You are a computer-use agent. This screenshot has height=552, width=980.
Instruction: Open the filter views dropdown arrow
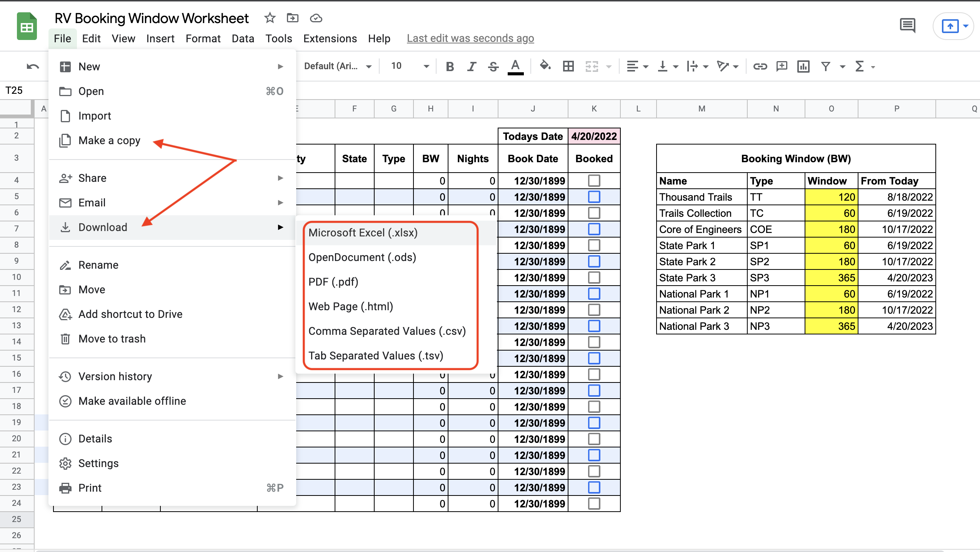click(x=842, y=67)
